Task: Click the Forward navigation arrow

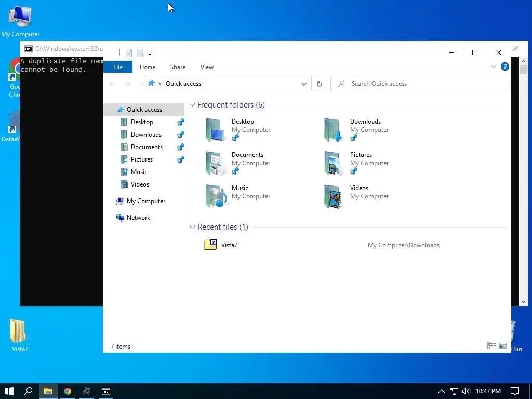Action: click(x=128, y=84)
